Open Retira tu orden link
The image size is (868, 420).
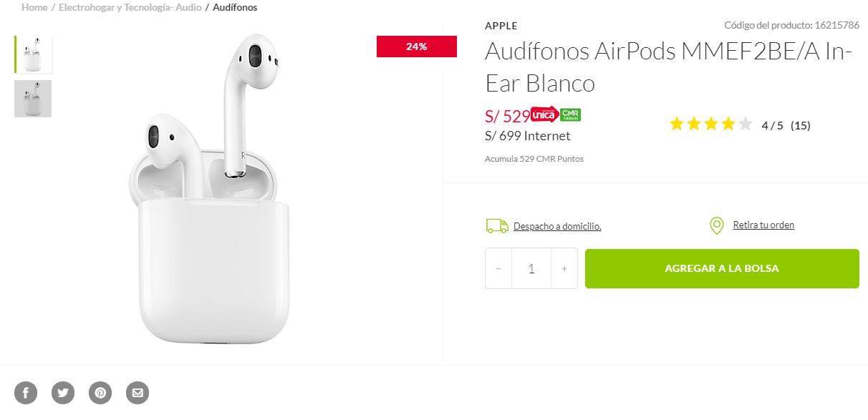(x=763, y=225)
